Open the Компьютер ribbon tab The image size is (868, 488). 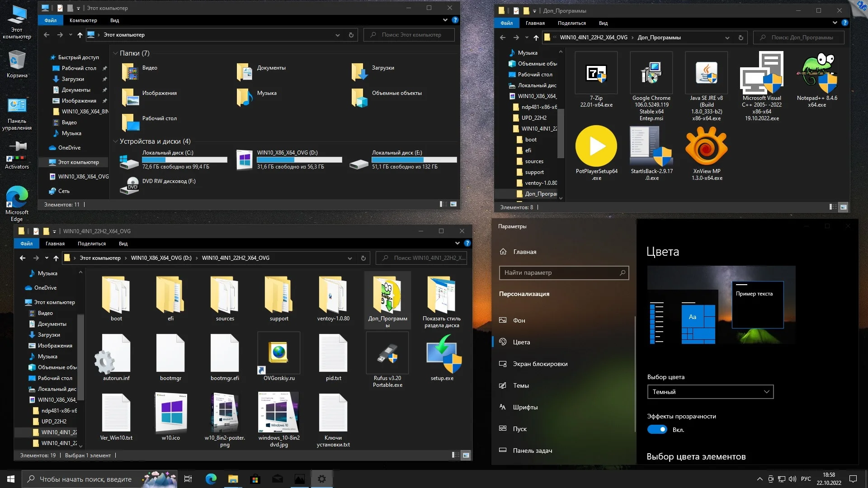click(83, 20)
